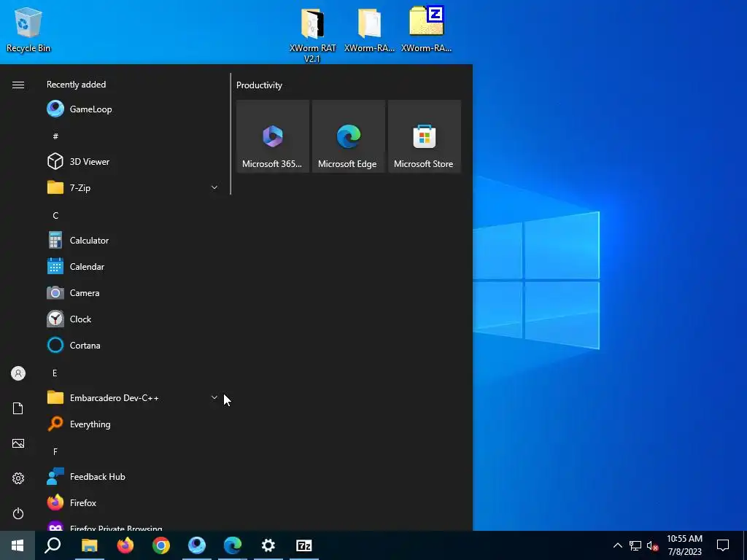Image resolution: width=747 pixels, height=560 pixels.
Task: Open the clock showing 10:55 AM
Action: coord(684,545)
